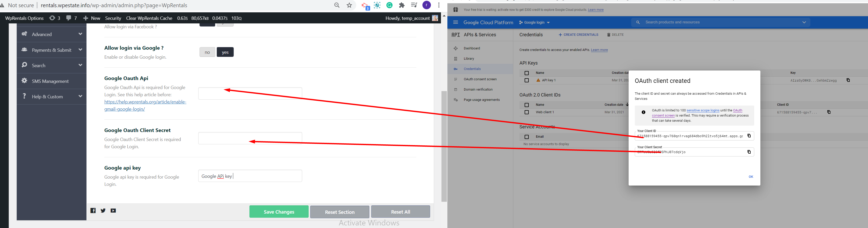Open WpRentals Options in the admin bar
868x228 pixels.
24,18
